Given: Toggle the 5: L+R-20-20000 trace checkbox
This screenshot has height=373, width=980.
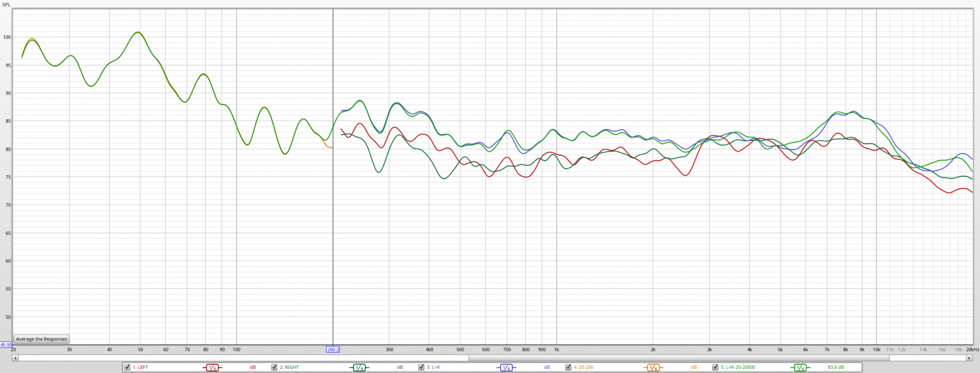Looking at the screenshot, I should [715, 367].
